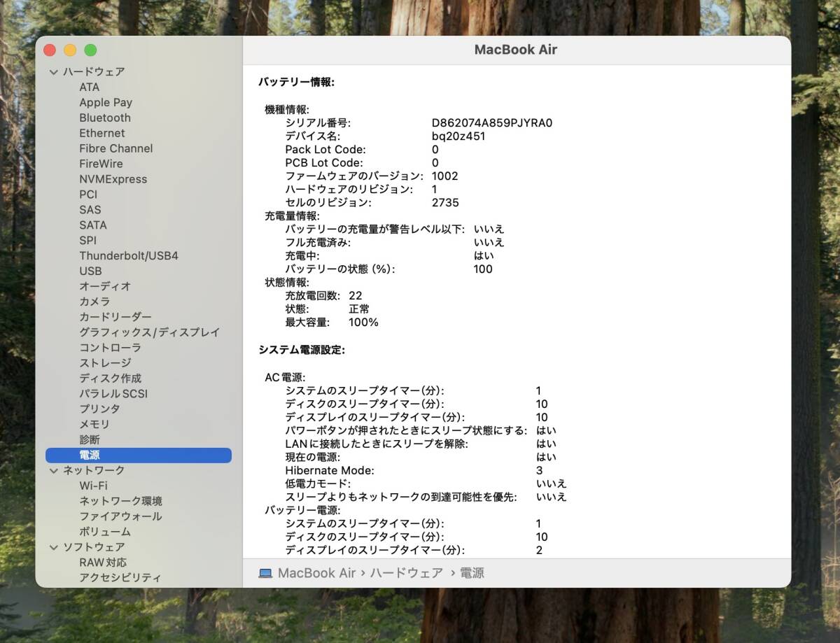Viewport: 840px width, 643px height.
Task: Click MacBook Air in the path bar
Action: pos(317,573)
